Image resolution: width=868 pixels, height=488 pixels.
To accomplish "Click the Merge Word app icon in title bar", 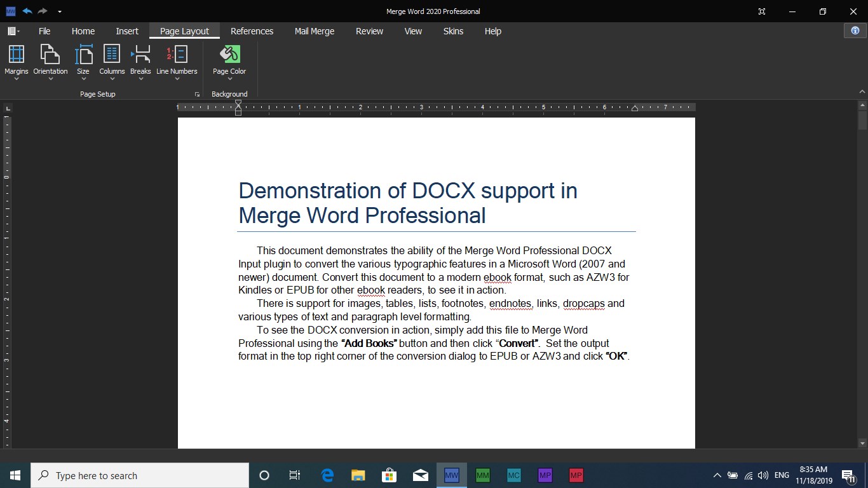I will point(10,11).
